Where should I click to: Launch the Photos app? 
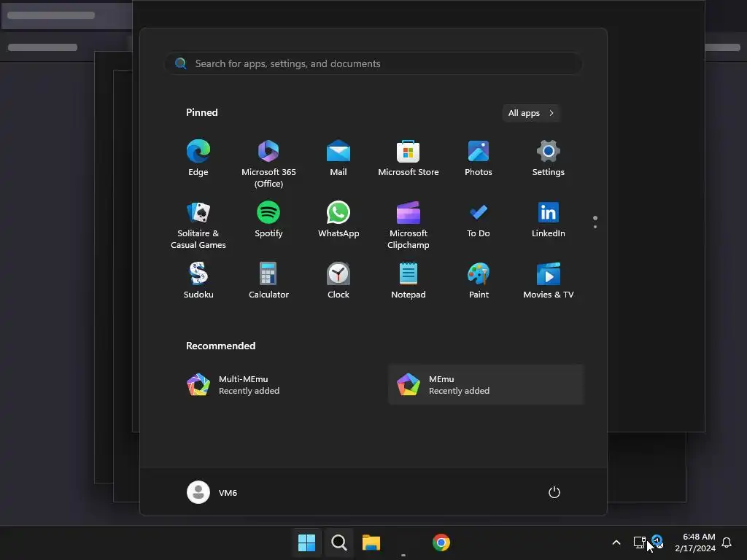tap(479, 158)
